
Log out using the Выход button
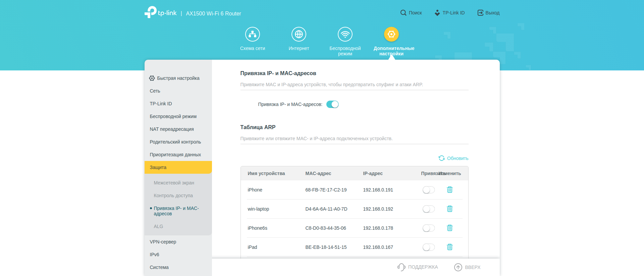488,13
